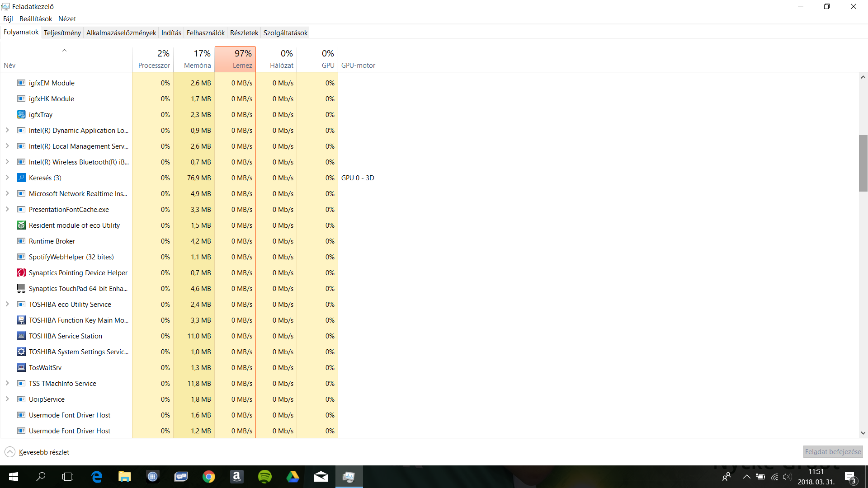Expand Microsoft Network Realtime Inspection row

pos(7,193)
